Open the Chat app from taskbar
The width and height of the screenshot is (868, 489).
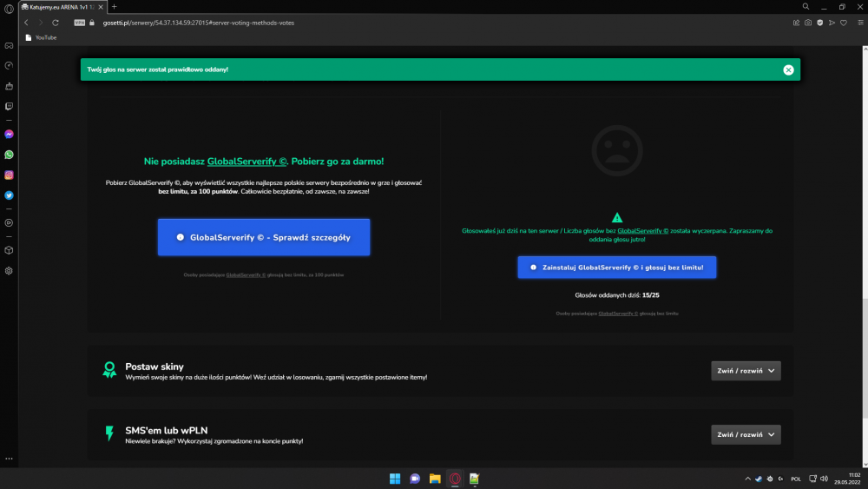[x=415, y=479]
